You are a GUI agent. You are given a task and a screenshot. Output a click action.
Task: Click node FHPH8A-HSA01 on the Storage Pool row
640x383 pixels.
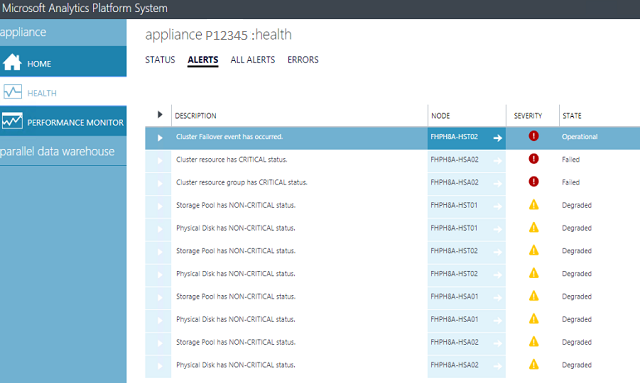(x=454, y=296)
